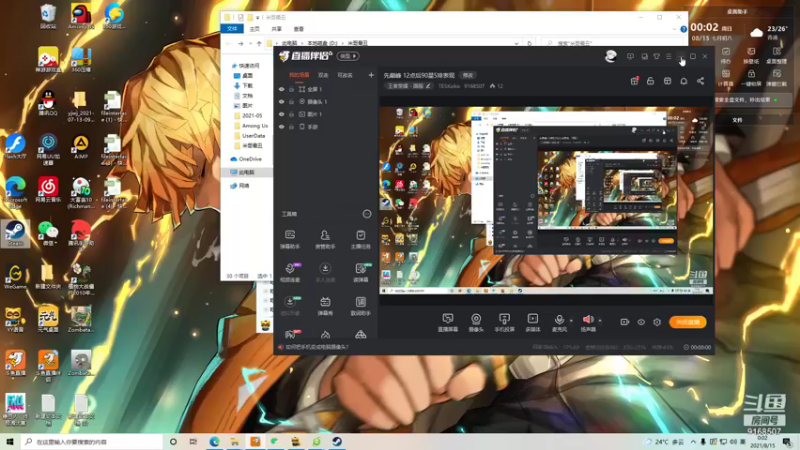Open 弹幕秀 tool
Screen dimensions: 800x450
pyautogui.click(x=325, y=306)
